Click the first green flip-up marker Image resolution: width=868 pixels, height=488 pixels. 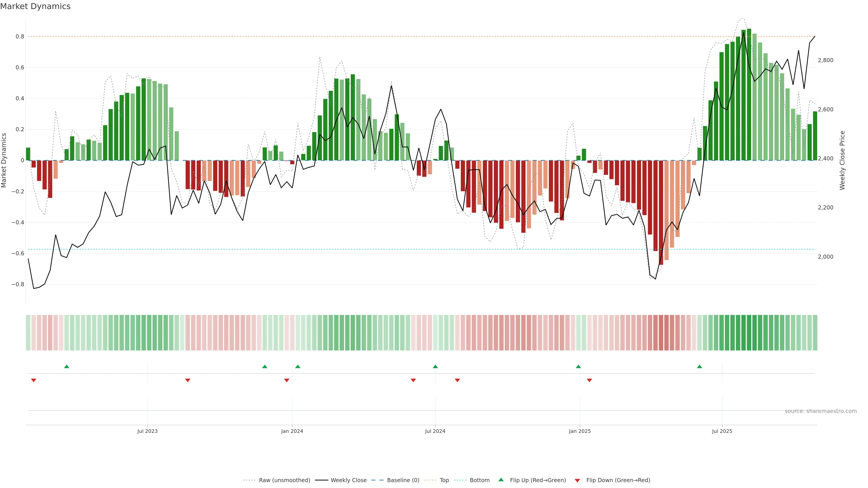[66, 366]
